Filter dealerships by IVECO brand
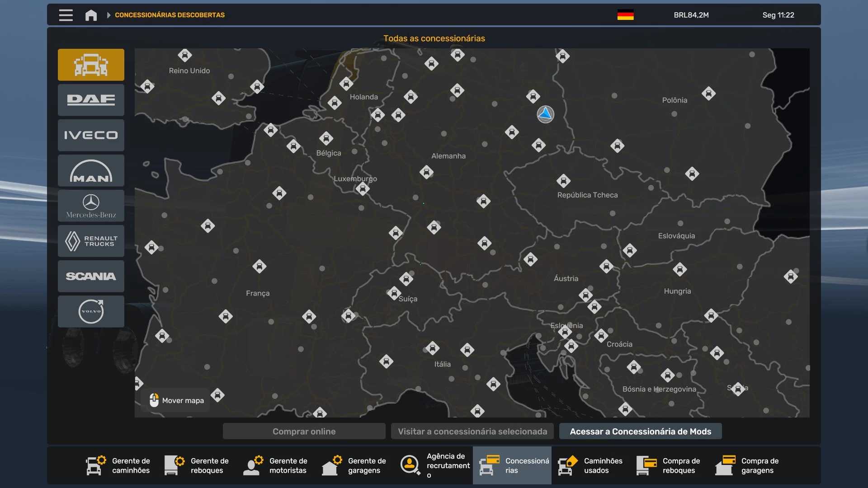The height and width of the screenshot is (488, 868). click(91, 135)
